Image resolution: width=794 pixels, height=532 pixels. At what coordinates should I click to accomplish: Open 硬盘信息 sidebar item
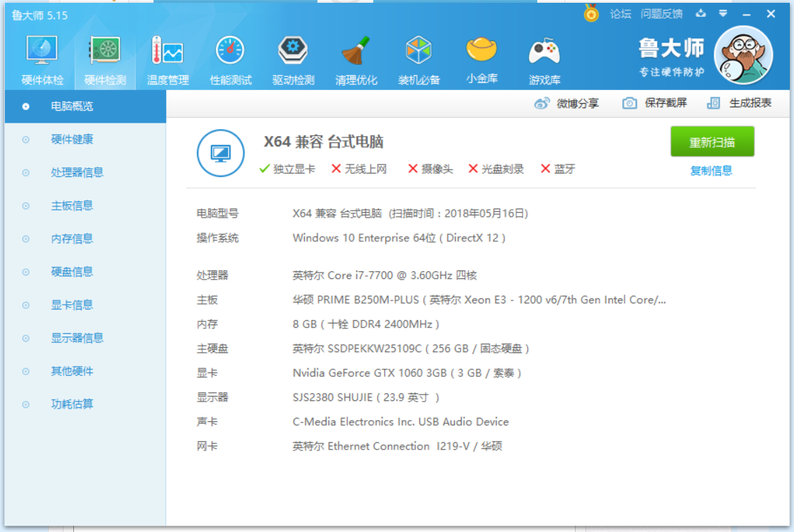point(72,272)
